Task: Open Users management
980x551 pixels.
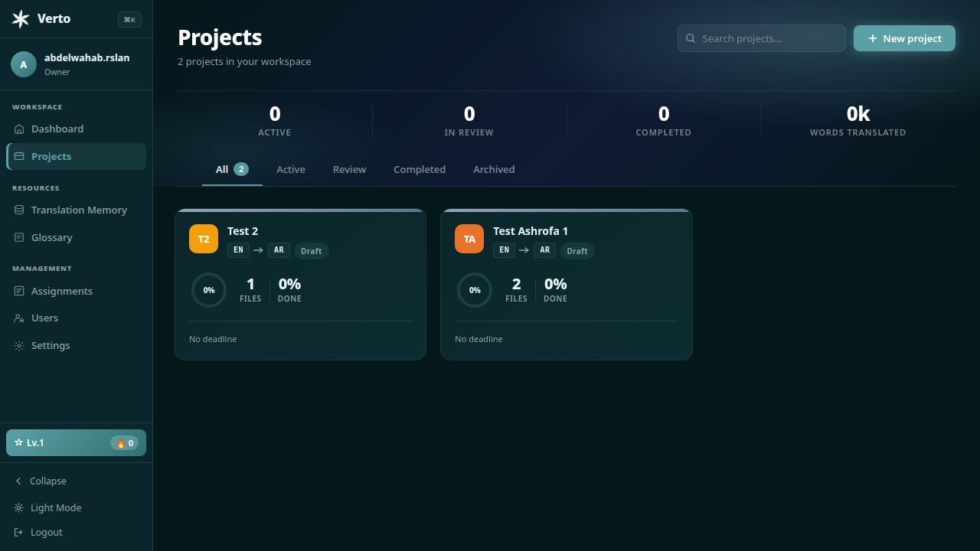Action: (77, 318)
